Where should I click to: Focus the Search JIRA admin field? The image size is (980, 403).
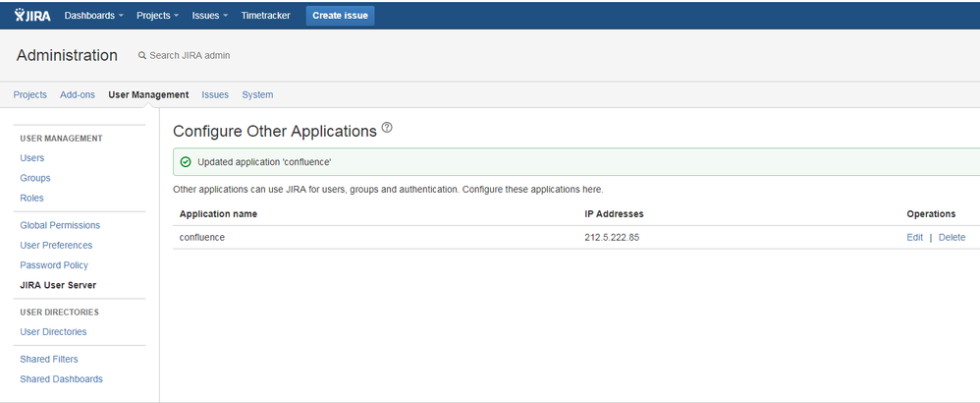190,56
